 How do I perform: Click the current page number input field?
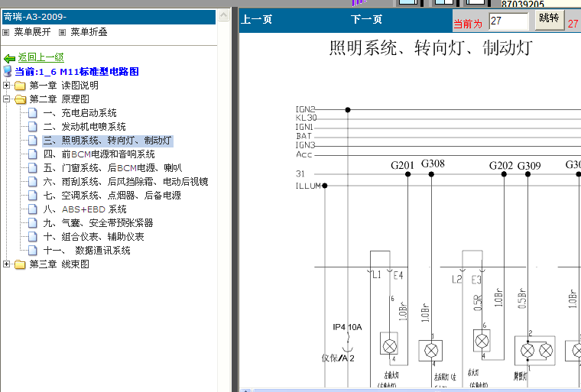(x=508, y=21)
